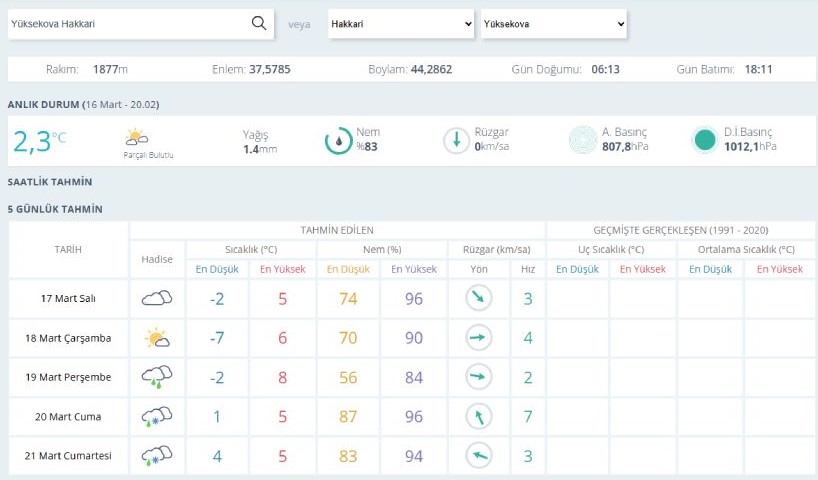Expand the SAATLİK TAHMİN section
This screenshot has width=818, height=480.
tap(50, 182)
